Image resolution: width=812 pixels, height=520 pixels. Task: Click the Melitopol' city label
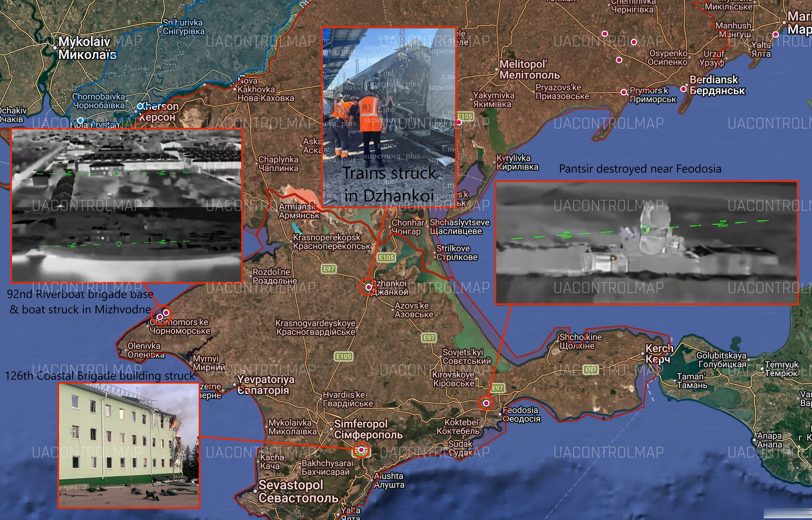pos(530,69)
